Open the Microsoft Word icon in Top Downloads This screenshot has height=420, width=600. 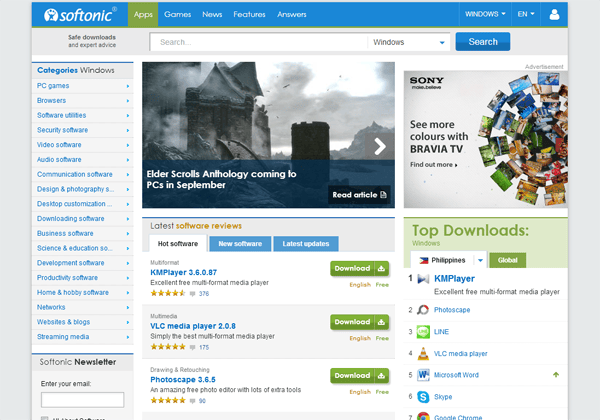(423, 375)
